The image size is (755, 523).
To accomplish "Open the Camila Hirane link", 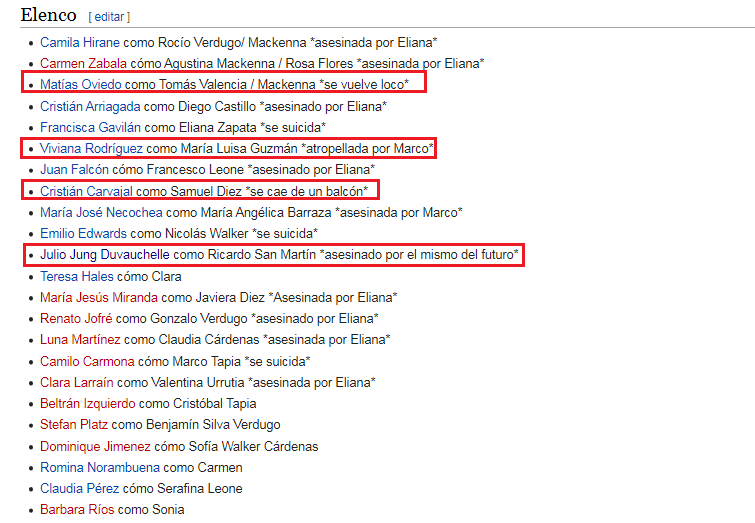I will click(x=80, y=42).
